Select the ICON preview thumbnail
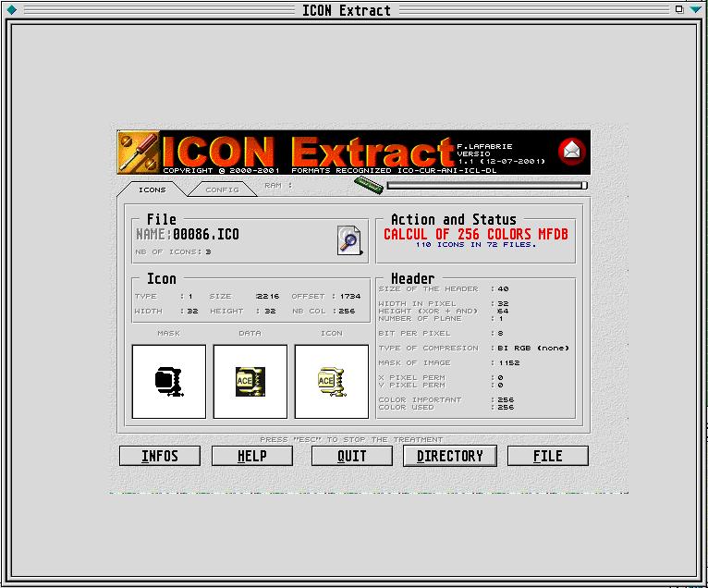 pos(331,381)
